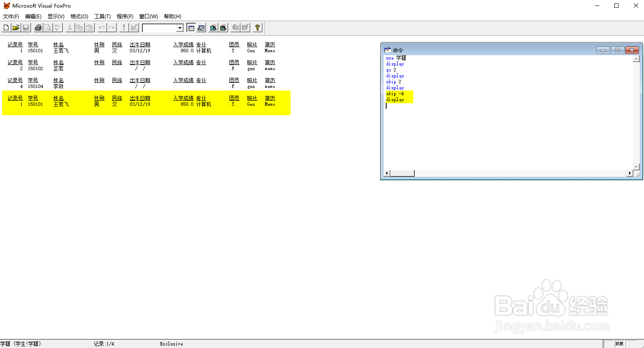Click the 命令 window title icon

tap(387, 50)
